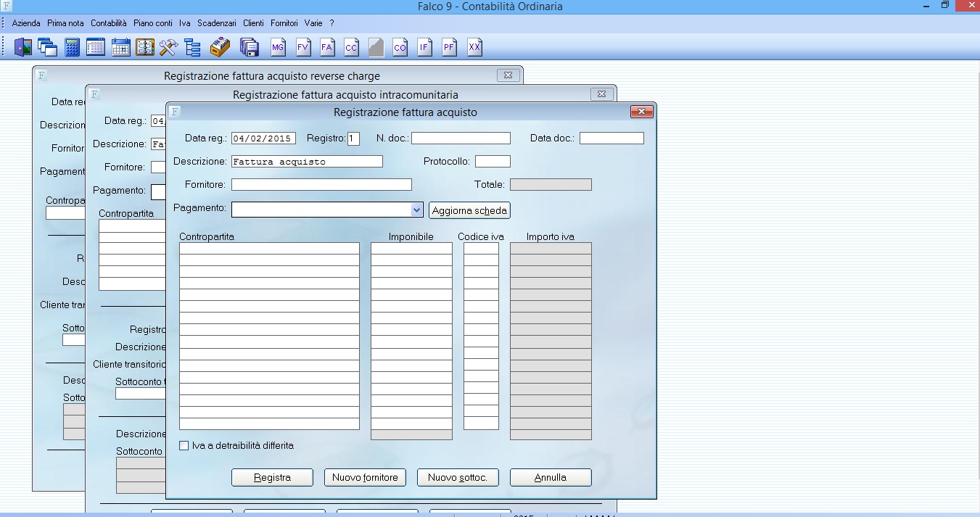Click the F application icon in main title bar
Screen dimensions: 980x517
tap(7, 6)
